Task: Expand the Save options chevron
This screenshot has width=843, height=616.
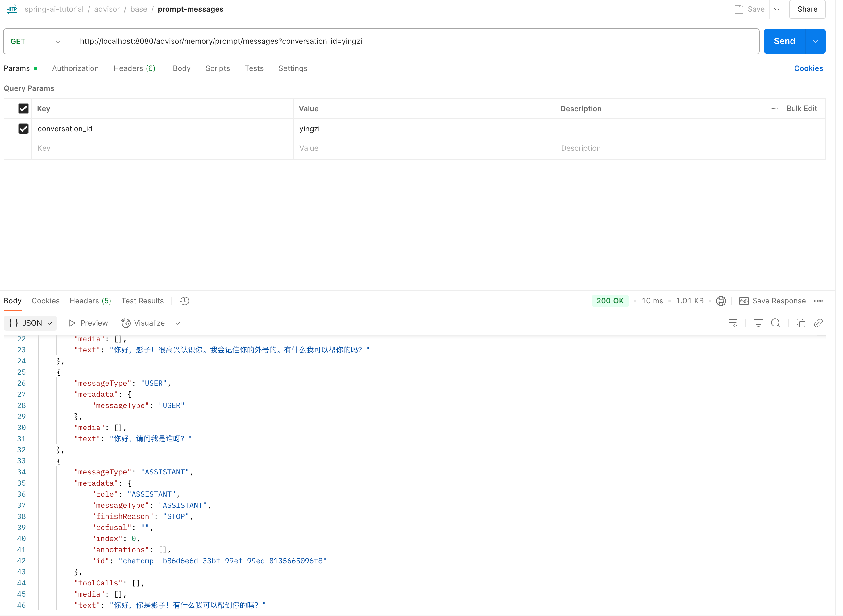Action: tap(777, 9)
